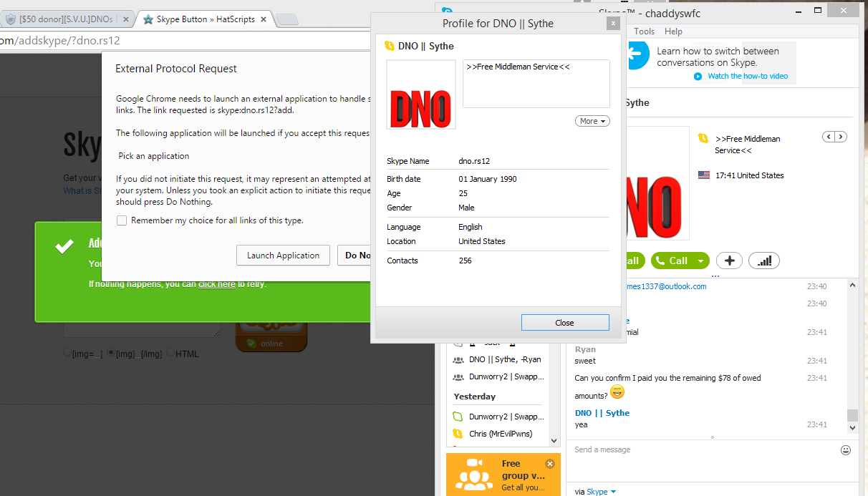The image size is (868, 496).
Task: Close the Free group video ad
Action: (549, 463)
